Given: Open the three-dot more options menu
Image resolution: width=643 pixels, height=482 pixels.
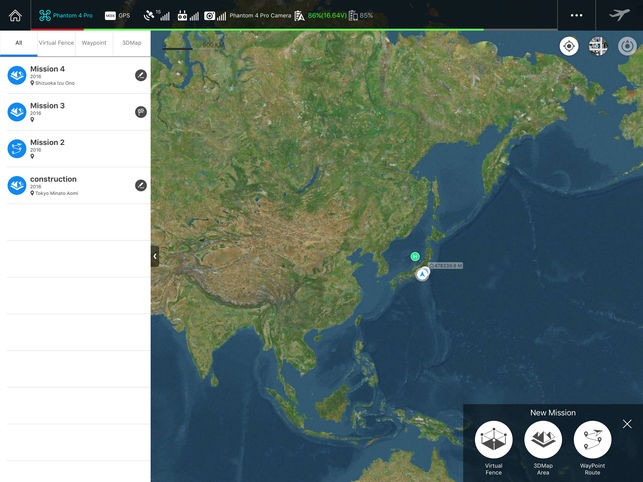Looking at the screenshot, I should [576, 15].
